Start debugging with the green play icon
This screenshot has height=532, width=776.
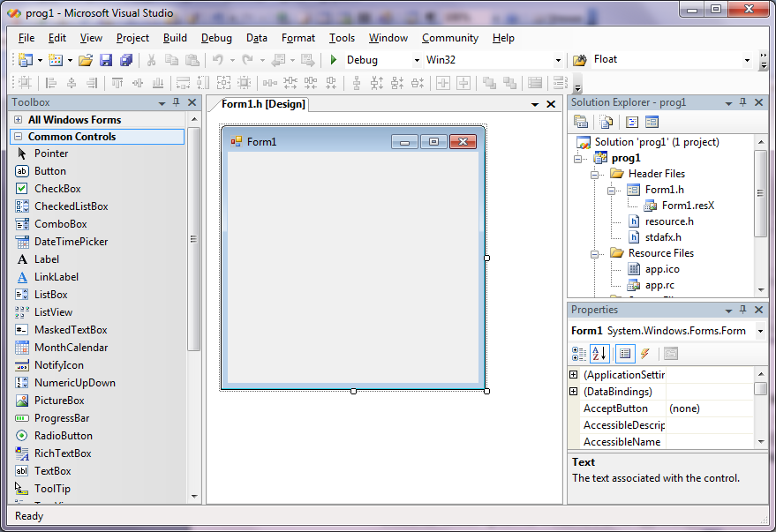click(x=333, y=60)
